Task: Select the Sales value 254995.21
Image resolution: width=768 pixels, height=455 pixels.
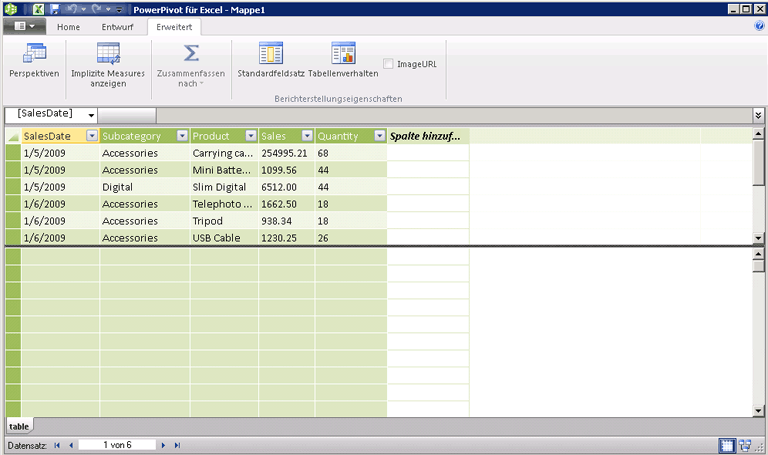Action: pos(287,153)
